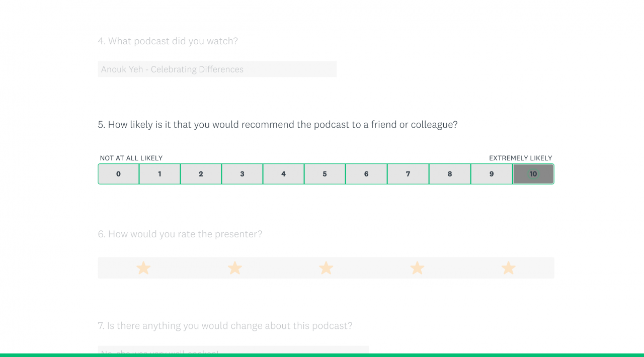The width and height of the screenshot is (644, 357).
Task: Choose rating 4 on recommendation scale
Action: tap(284, 174)
